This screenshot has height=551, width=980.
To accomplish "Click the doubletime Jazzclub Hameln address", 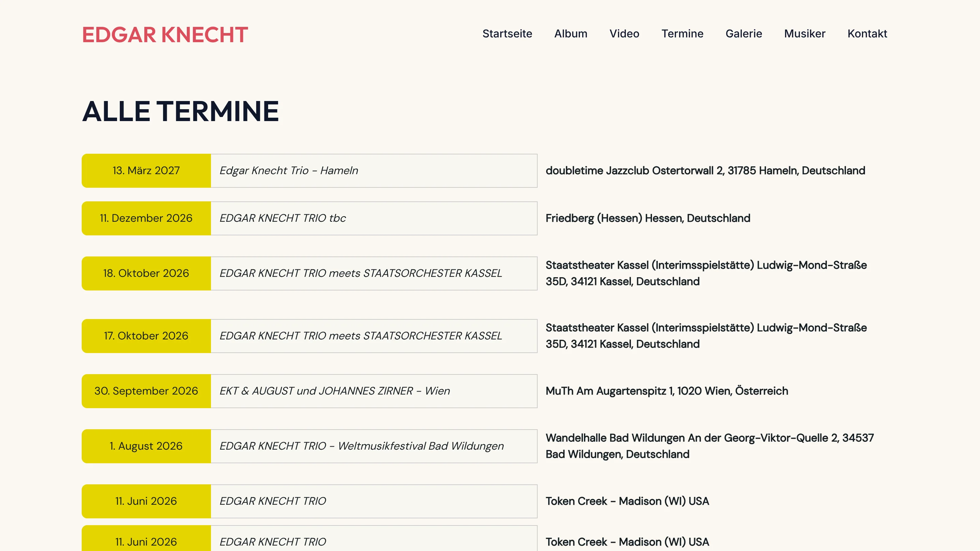I will pyautogui.click(x=705, y=170).
